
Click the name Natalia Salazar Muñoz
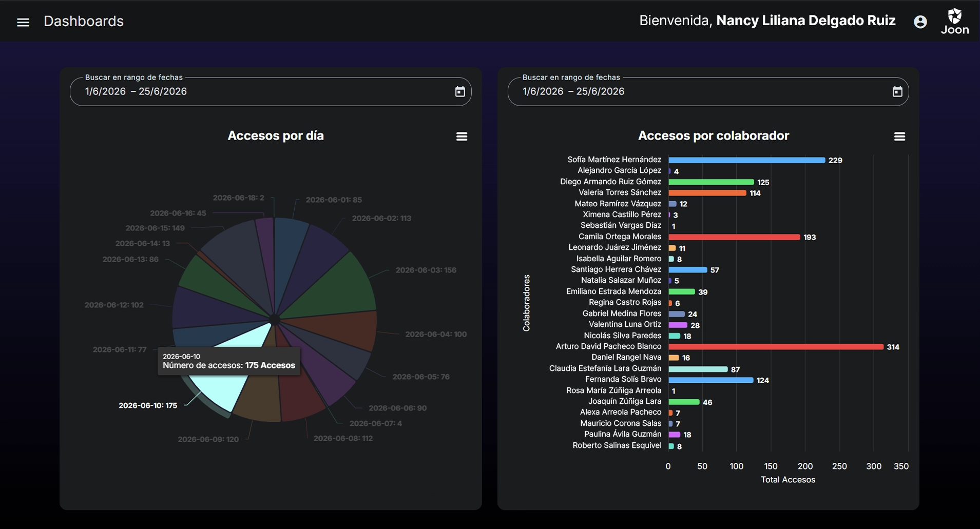pyautogui.click(x=621, y=280)
